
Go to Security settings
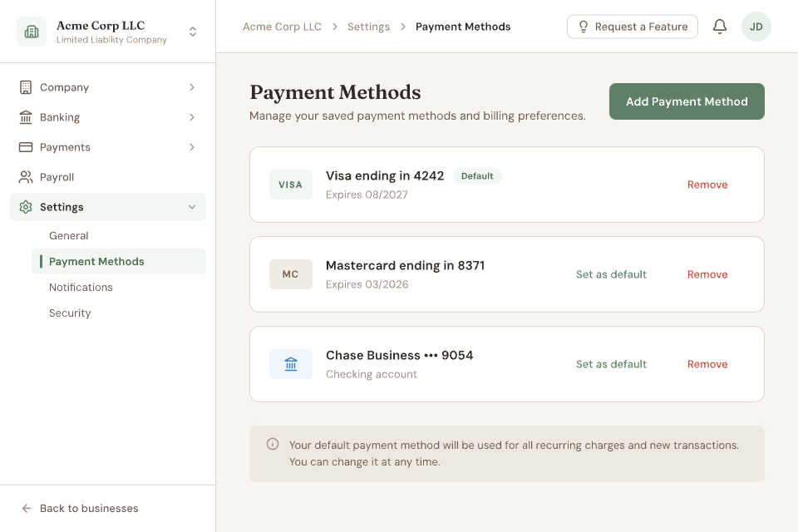[70, 313]
